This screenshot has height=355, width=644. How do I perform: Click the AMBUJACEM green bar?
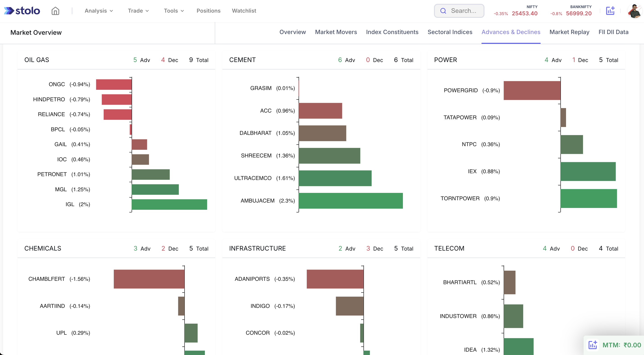(x=351, y=201)
